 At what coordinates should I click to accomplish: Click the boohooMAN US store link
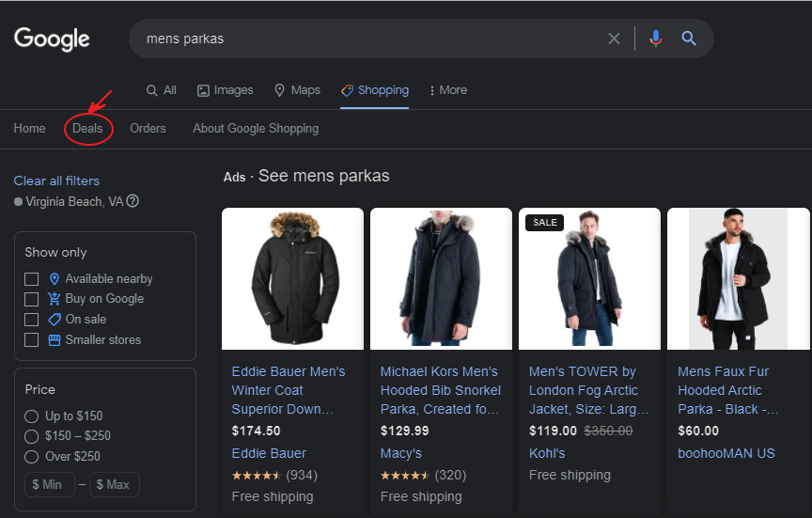point(726,453)
